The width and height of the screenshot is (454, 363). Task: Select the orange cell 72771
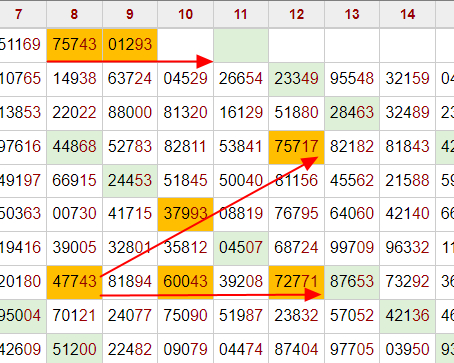coord(297,282)
